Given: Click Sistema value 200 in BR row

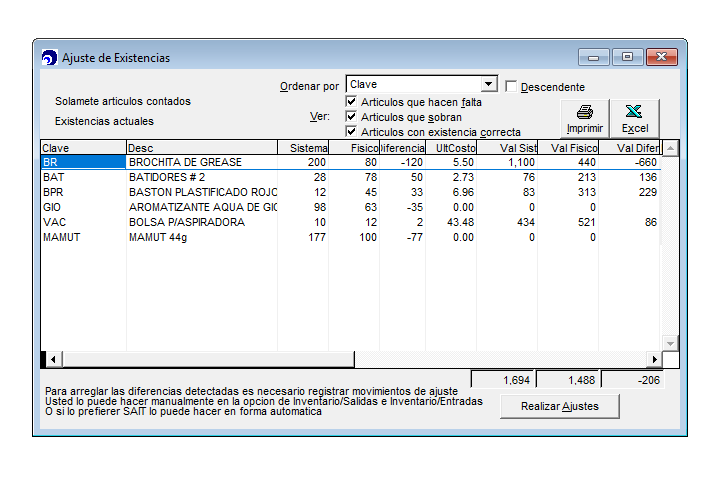Looking at the screenshot, I should (x=316, y=162).
